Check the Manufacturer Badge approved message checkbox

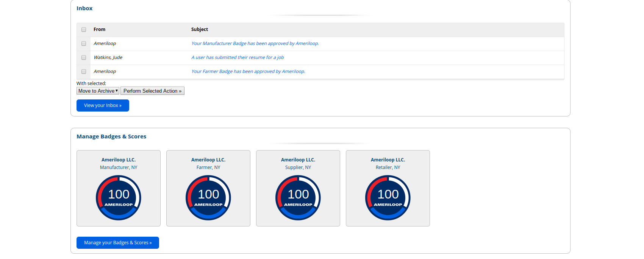[84, 43]
